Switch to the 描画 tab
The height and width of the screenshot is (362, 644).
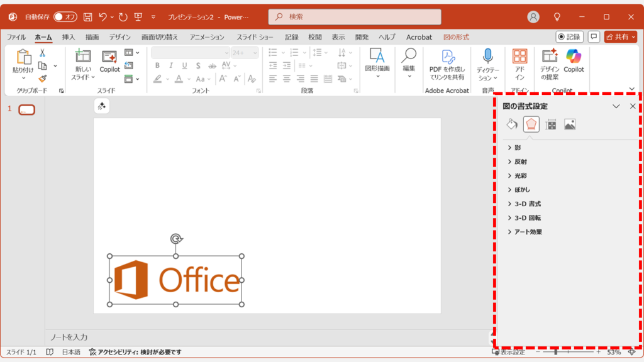pyautogui.click(x=92, y=37)
